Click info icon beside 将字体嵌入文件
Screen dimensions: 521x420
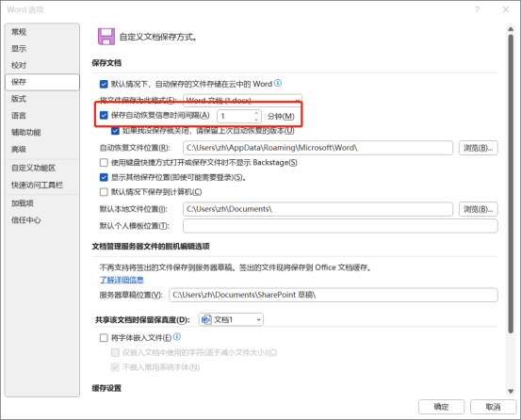177,337
